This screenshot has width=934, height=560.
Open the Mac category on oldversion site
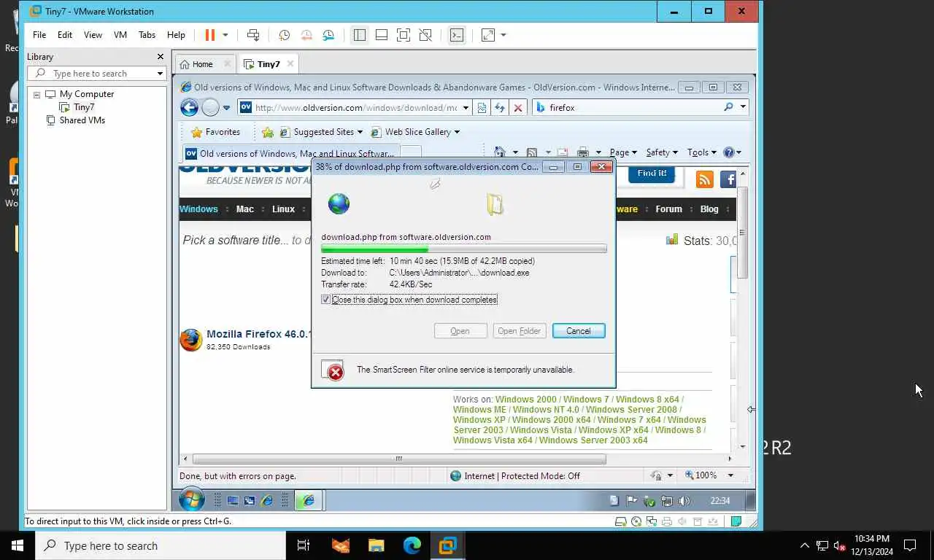(x=245, y=209)
